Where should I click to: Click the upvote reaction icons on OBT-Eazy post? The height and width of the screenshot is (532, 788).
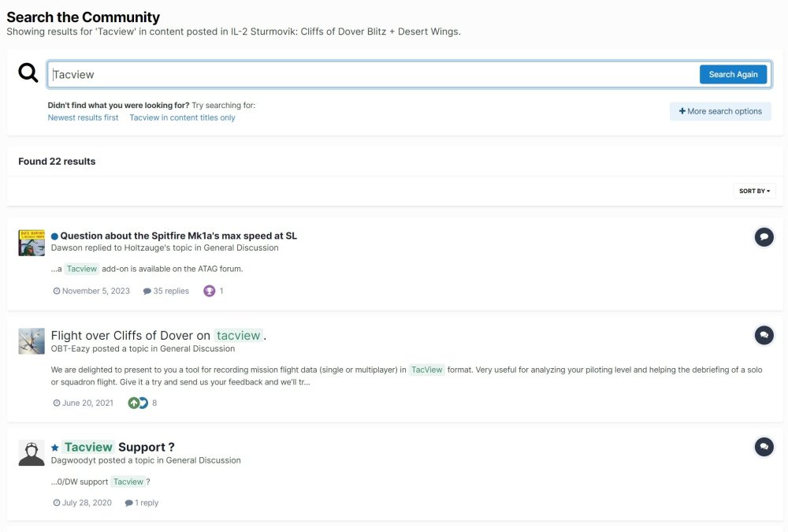pos(138,403)
